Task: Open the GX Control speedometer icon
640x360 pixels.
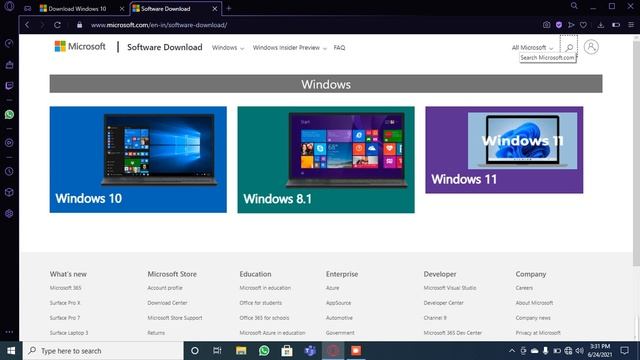Action: coord(9,43)
